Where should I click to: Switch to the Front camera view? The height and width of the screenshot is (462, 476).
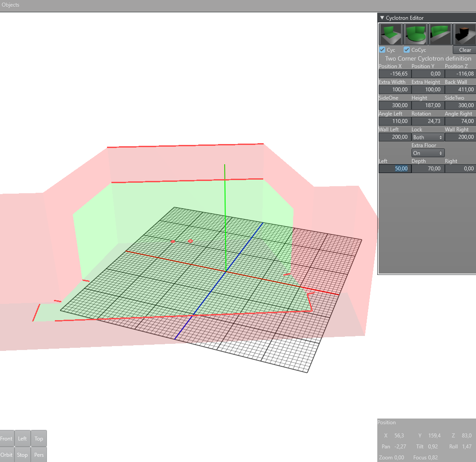pyautogui.click(x=7, y=438)
